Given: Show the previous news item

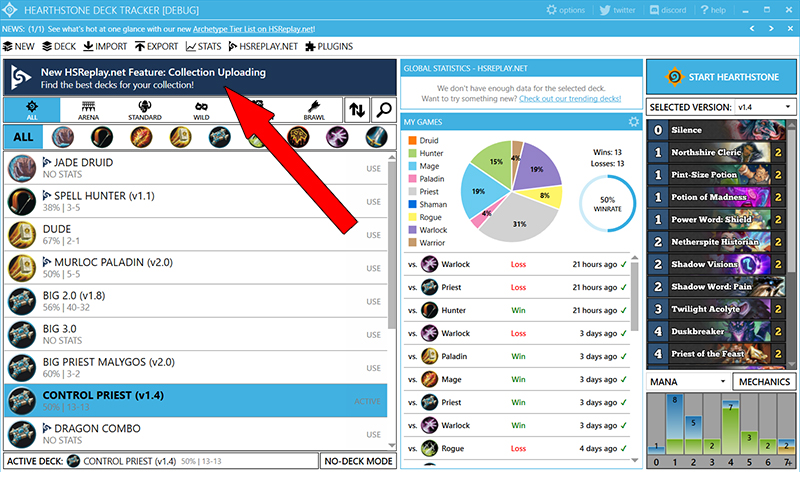Looking at the screenshot, I should click(752, 29).
